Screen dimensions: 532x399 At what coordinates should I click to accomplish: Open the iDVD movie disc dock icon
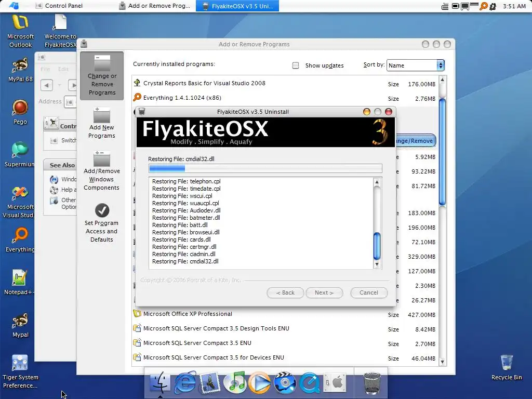[x=285, y=382]
